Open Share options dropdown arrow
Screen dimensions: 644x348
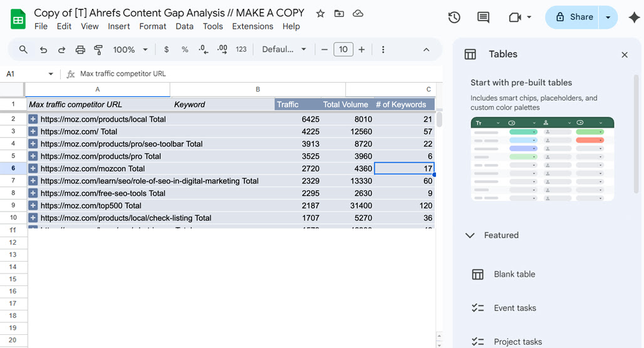608,18
